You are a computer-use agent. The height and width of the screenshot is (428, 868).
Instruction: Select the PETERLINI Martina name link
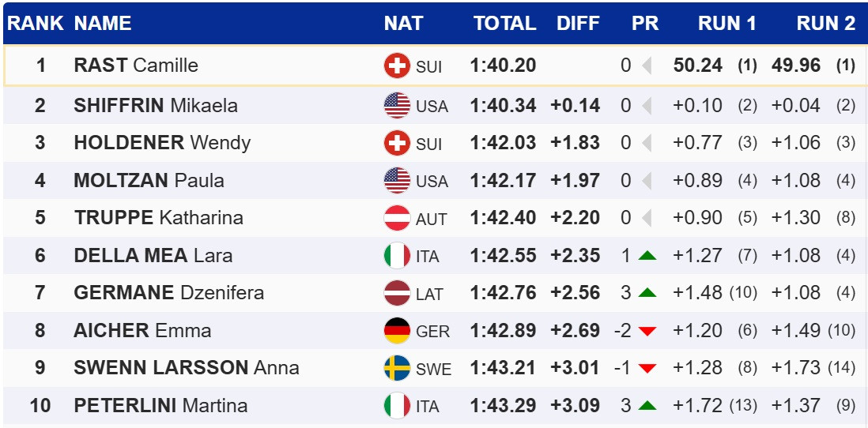(x=160, y=406)
